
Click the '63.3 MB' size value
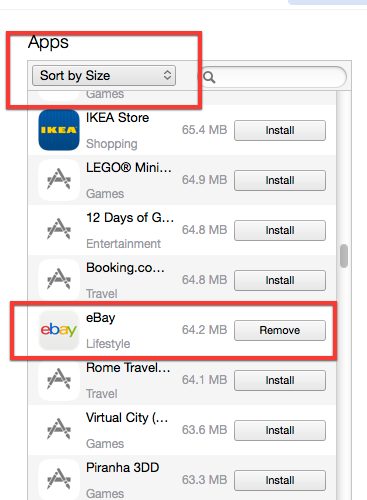tap(204, 480)
